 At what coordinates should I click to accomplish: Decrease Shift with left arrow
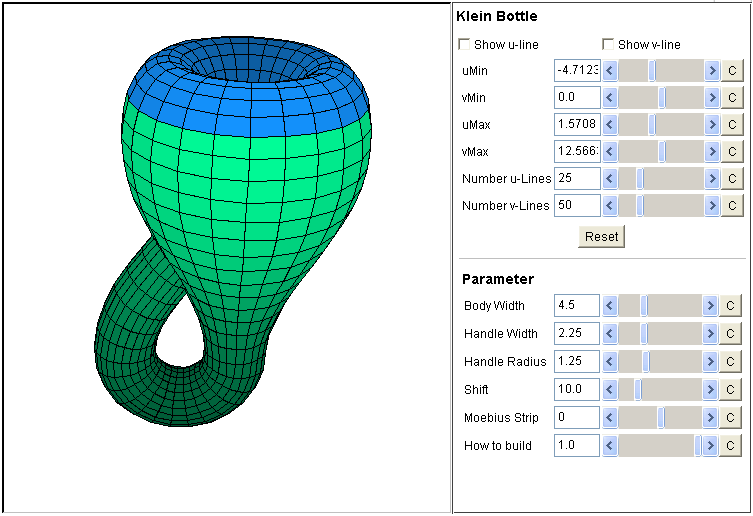pos(610,389)
